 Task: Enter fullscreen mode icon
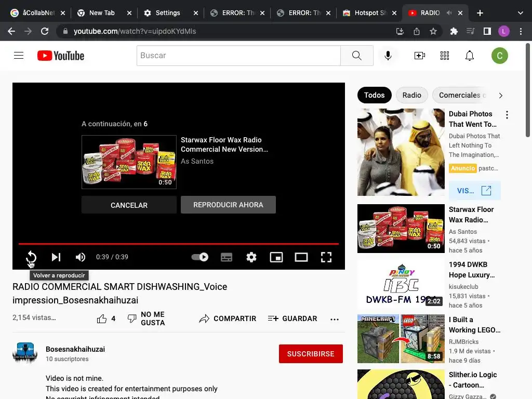pos(326,257)
